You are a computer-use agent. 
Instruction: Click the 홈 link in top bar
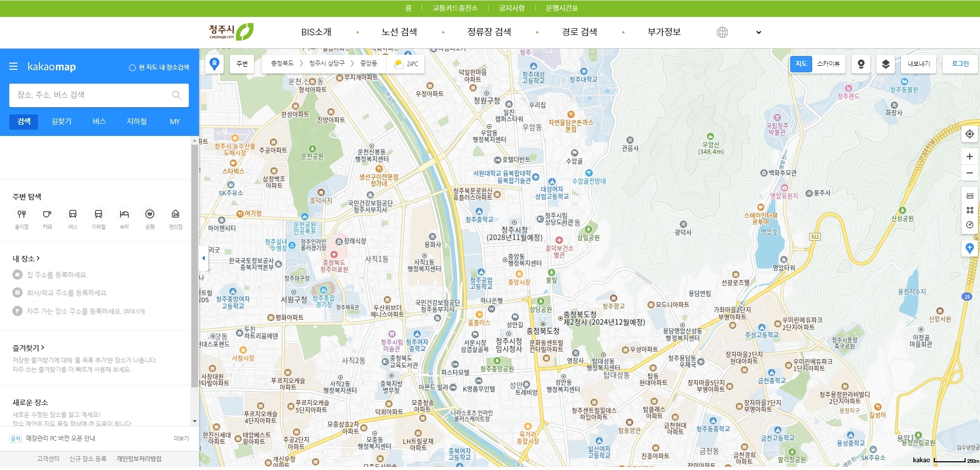(x=408, y=8)
